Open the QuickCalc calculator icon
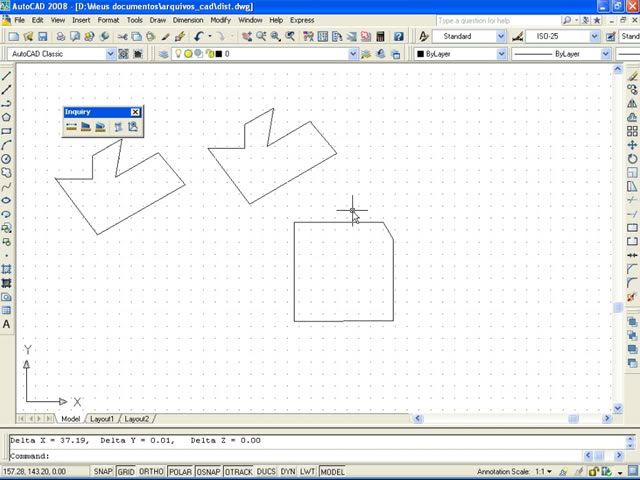Image resolution: width=640 pixels, height=480 pixels. point(380,37)
